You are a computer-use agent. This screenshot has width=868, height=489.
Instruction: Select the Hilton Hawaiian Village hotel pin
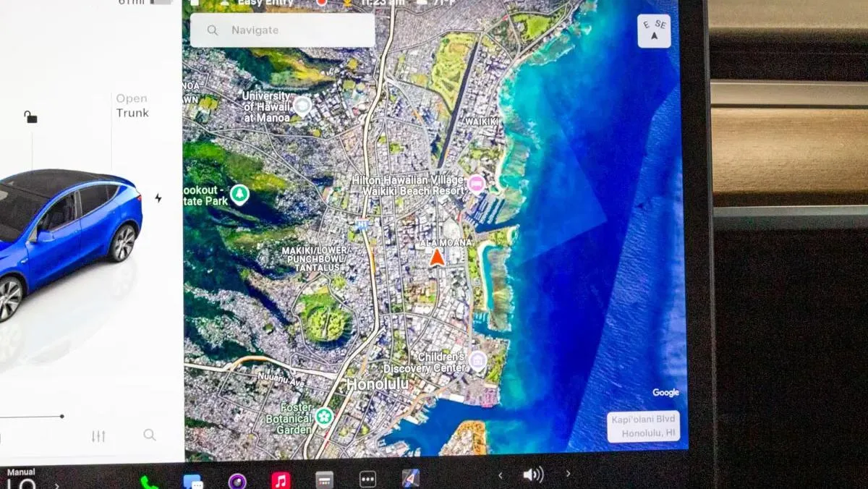pyautogui.click(x=476, y=184)
